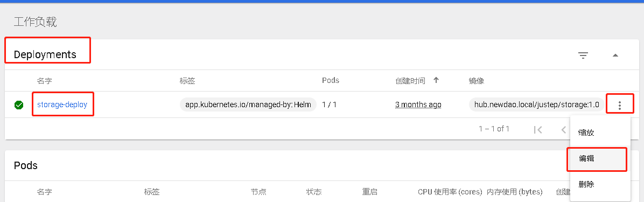
Task: Choose 编辑 in the actions menu
Action: point(586,158)
